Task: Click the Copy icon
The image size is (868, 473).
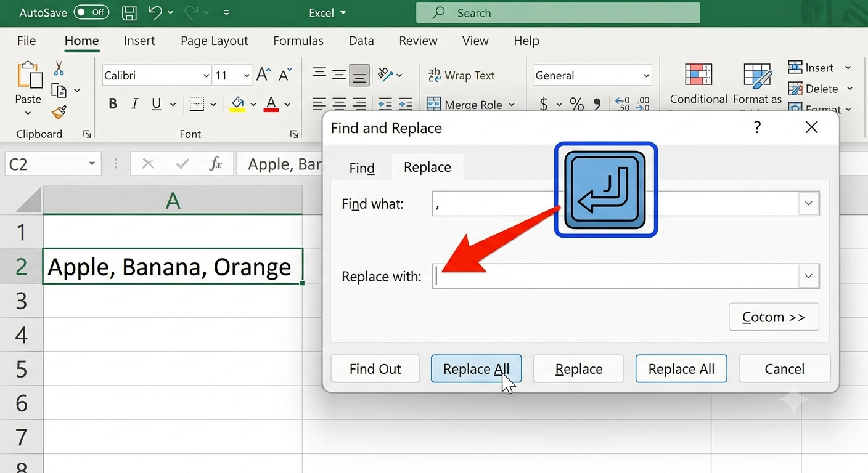Action: 59,91
